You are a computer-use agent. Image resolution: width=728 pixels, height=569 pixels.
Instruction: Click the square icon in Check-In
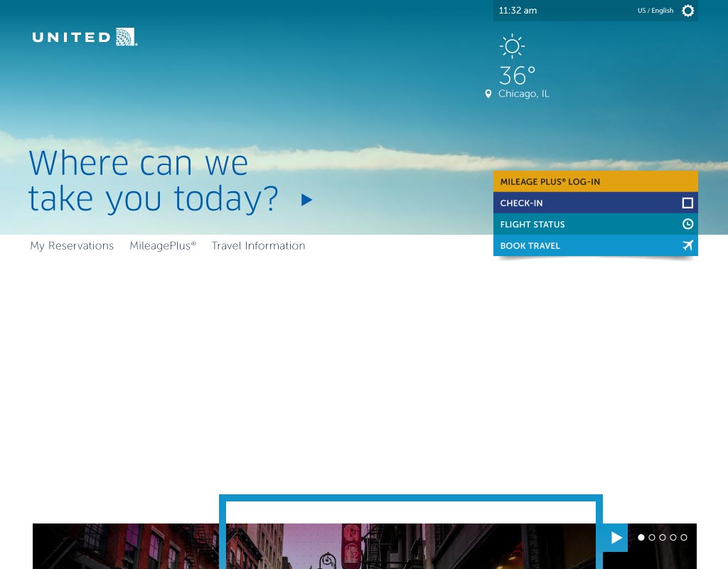pyautogui.click(x=687, y=203)
